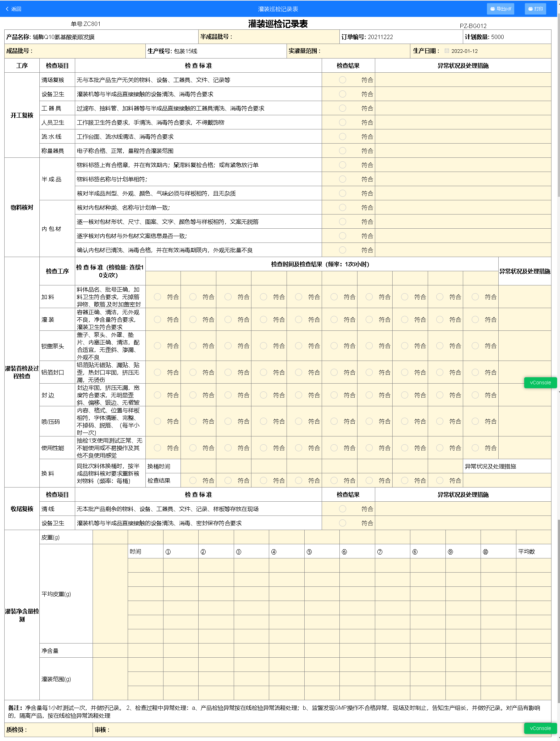Click the back arrow icon
This screenshot has height=741, width=560.
pyautogui.click(x=7, y=9)
